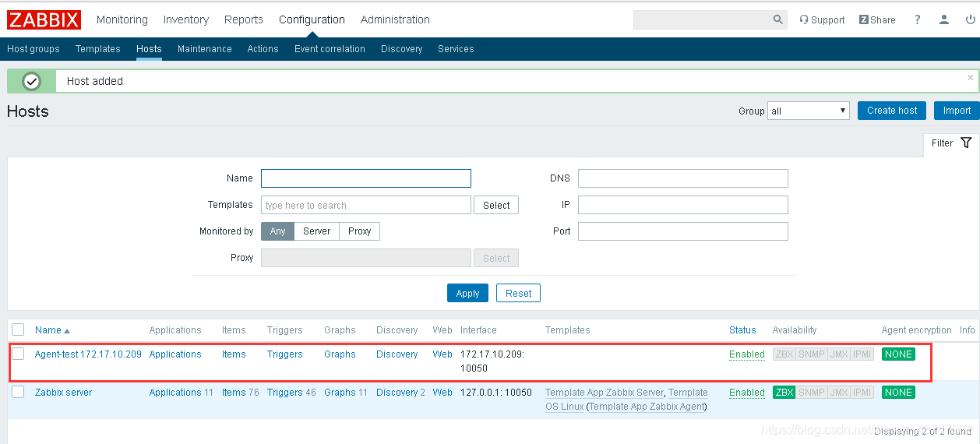
Task: Click JMX badge in Zabbix server row
Action: (x=839, y=393)
